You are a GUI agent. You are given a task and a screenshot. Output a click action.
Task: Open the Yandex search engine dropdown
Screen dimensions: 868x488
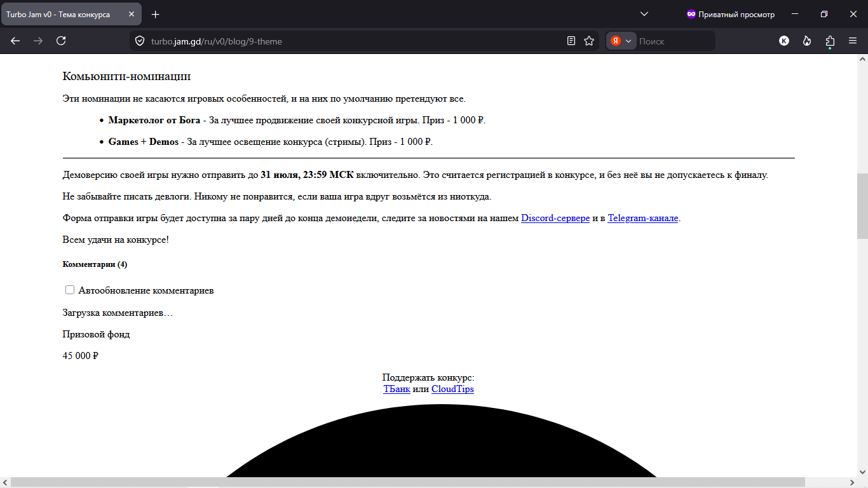pyautogui.click(x=621, y=41)
